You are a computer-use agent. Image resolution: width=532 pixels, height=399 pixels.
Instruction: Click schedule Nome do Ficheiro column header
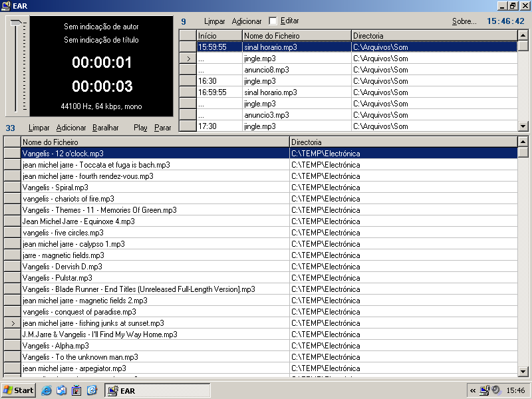point(297,36)
